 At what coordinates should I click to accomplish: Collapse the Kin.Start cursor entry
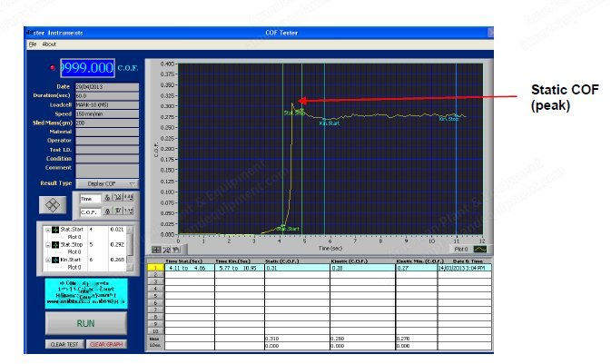[48, 260]
